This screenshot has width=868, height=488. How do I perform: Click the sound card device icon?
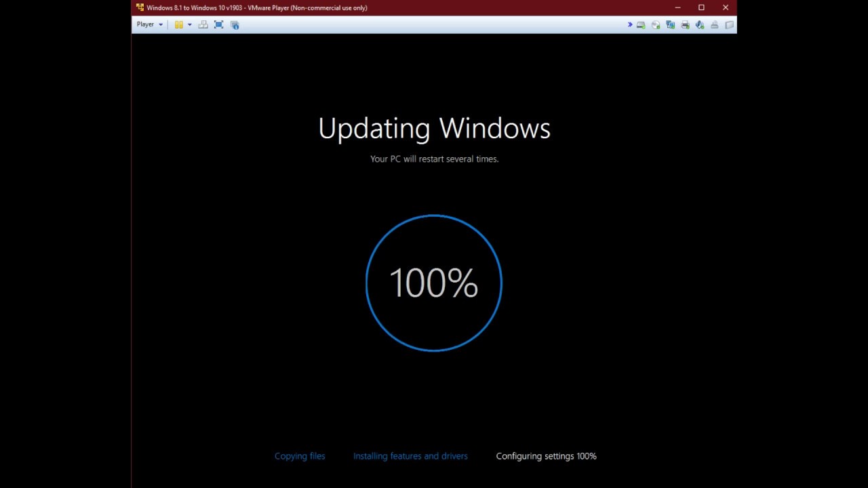point(700,25)
